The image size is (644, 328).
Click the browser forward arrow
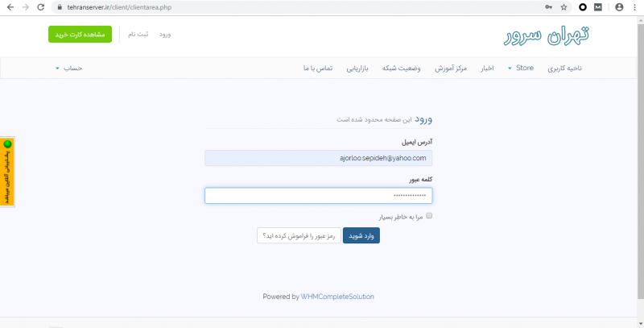(25, 6)
